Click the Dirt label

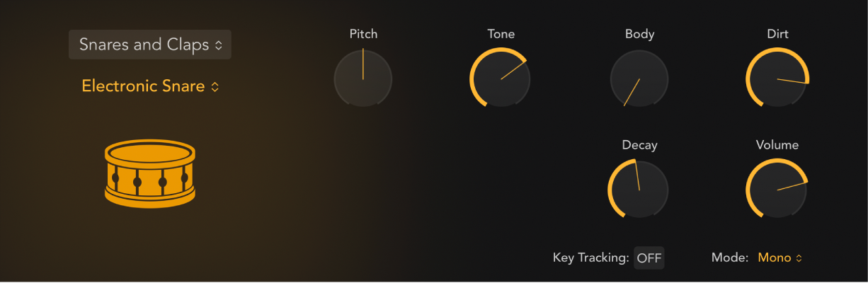click(777, 34)
